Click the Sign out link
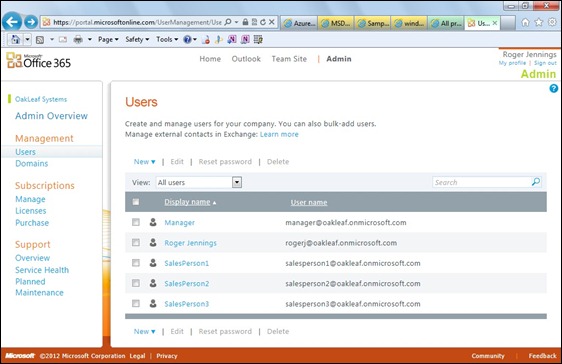 pos(545,63)
